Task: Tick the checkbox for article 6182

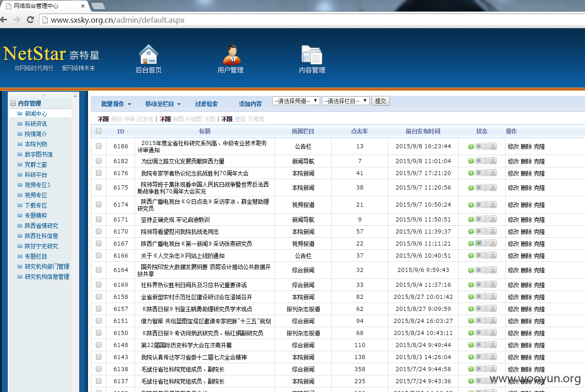Action: coord(99,161)
